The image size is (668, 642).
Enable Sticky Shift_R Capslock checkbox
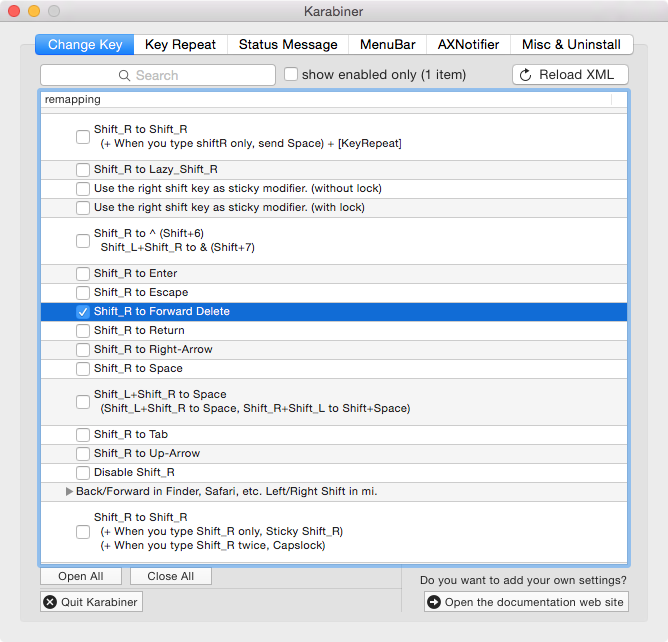pos(83,532)
